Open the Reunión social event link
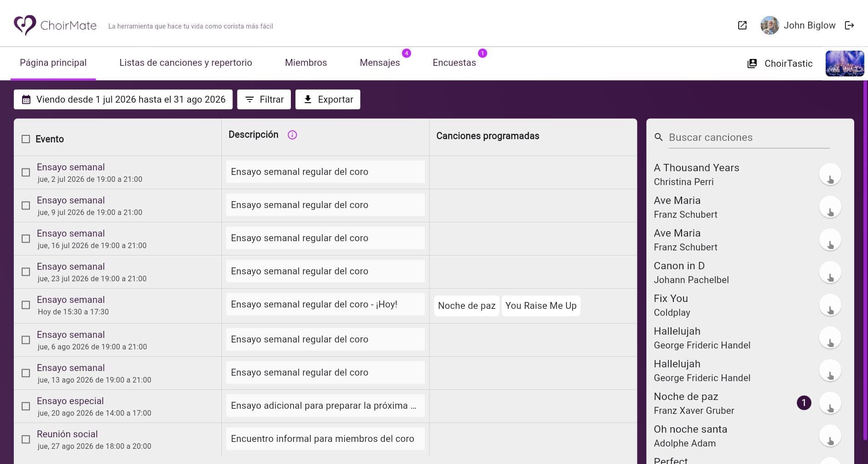This screenshot has height=464, width=868. (67, 434)
